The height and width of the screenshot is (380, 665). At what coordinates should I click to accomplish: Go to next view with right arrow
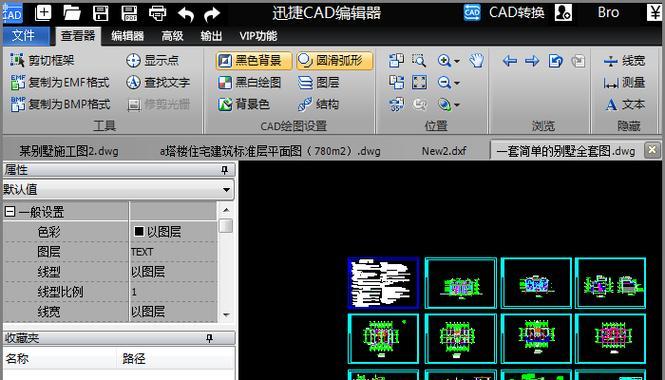[532, 61]
